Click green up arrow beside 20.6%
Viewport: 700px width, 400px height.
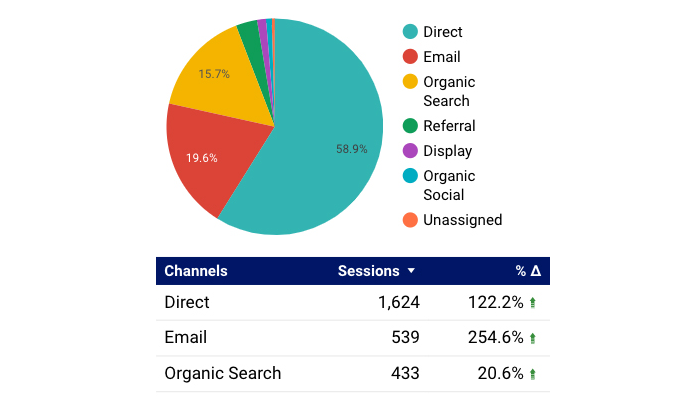pyautogui.click(x=534, y=375)
